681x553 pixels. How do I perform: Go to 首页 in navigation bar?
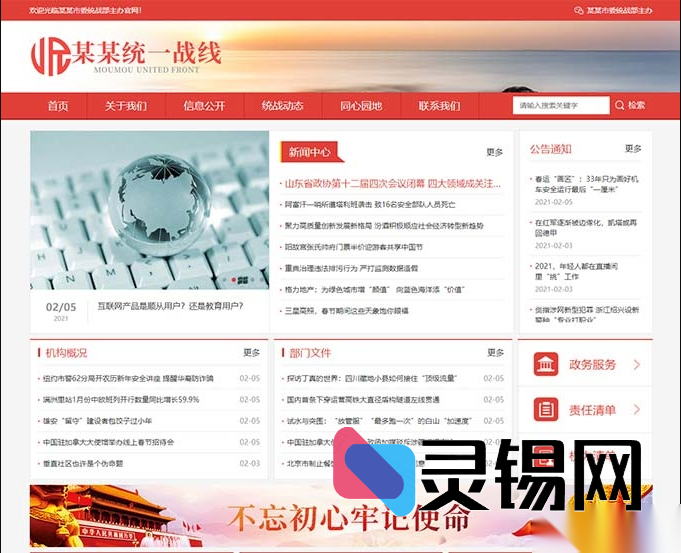click(x=58, y=106)
